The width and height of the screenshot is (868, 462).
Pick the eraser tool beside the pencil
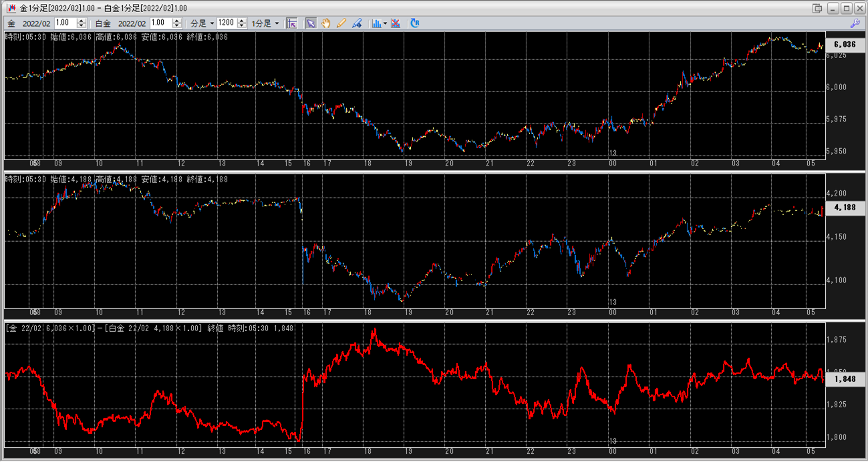pos(357,23)
